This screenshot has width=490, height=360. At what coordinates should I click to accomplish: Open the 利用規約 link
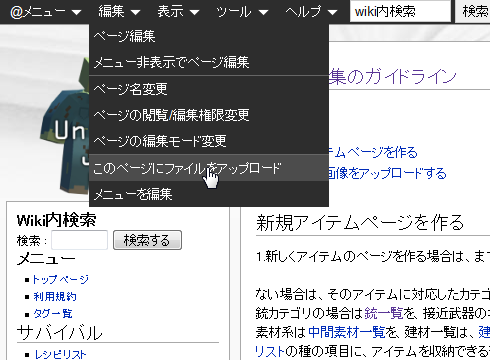[x=55, y=296]
